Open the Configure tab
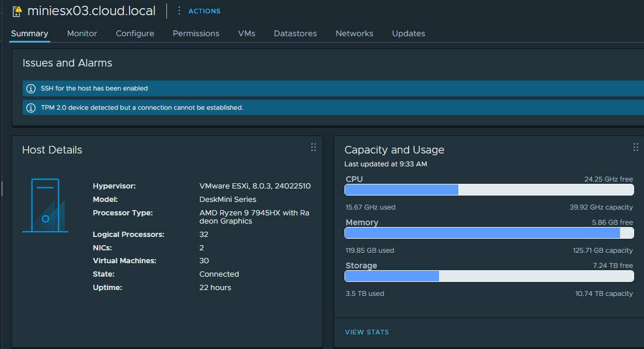644x349 pixels. pyautogui.click(x=135, y=34)
